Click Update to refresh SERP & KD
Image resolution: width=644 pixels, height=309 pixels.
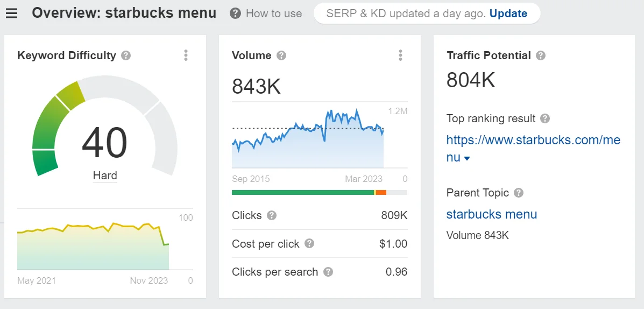coord(508,13)
